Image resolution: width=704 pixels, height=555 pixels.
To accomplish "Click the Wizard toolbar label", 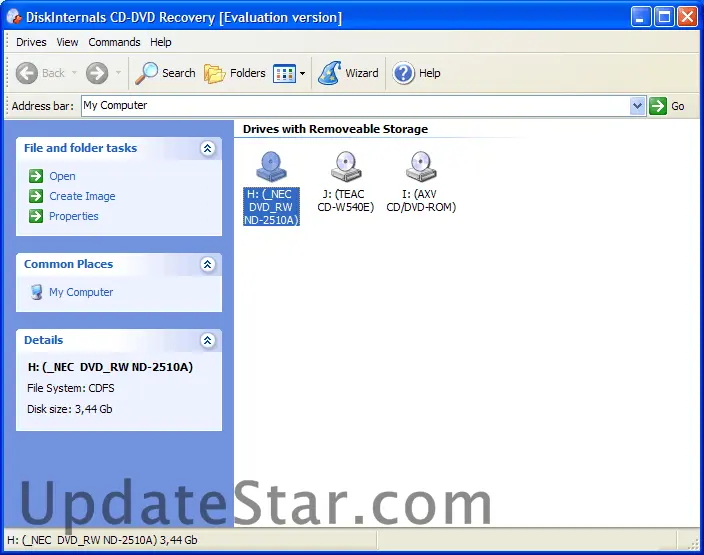I will [x=362, y=73].
